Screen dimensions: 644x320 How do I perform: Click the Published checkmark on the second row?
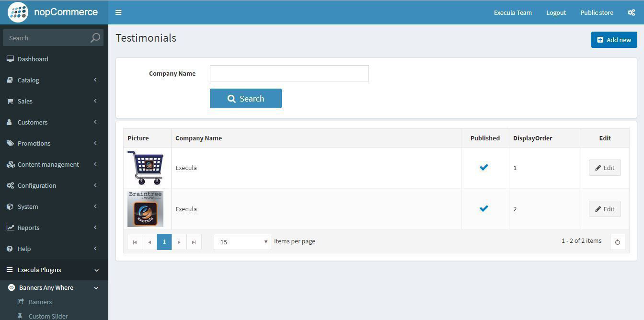483,208
